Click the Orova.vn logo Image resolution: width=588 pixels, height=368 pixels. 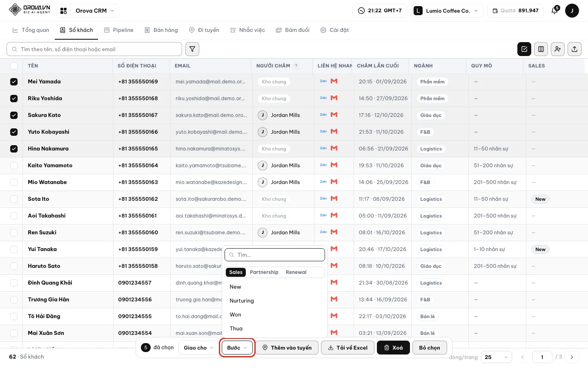29,9
